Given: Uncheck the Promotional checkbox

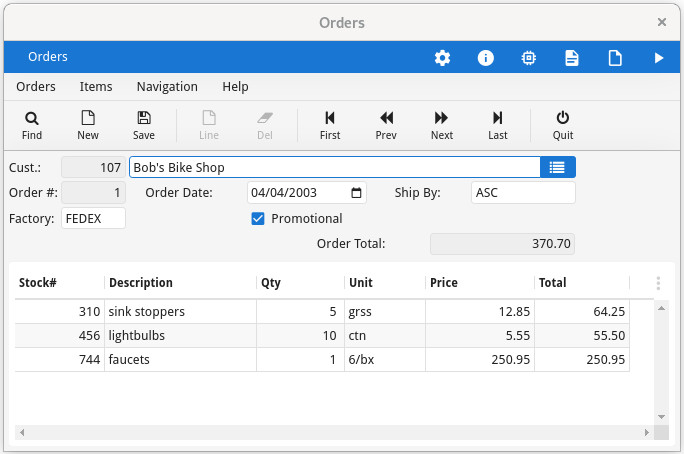Looking at the screenshot, I should pyautogui.click(x=258, y=219).
